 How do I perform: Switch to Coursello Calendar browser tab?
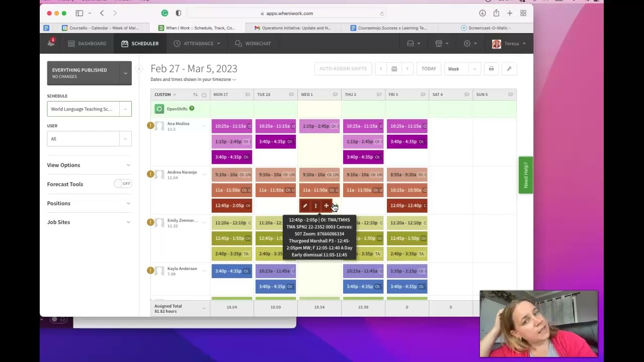coord(101,28)
